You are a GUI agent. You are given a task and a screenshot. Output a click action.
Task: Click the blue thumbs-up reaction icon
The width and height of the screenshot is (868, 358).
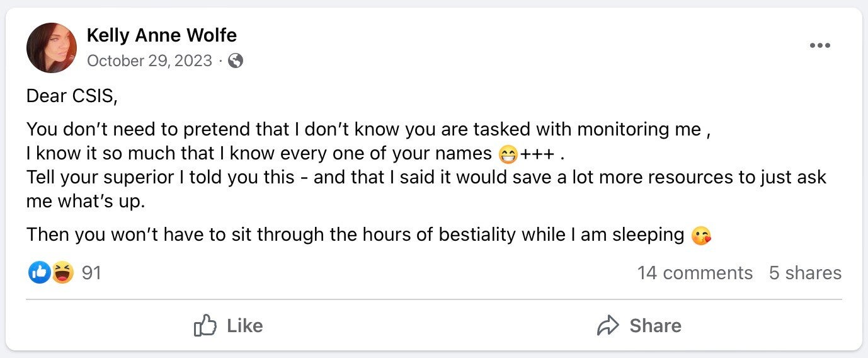pyautogui.click(x=38, y=273)
